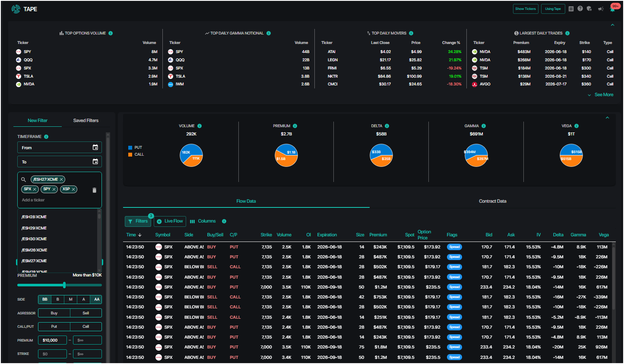Select Call in Call/Put filter
Image resolution: width=624 pixels, height=364 pixels.
pyautogui.click(x=86, y=326)
